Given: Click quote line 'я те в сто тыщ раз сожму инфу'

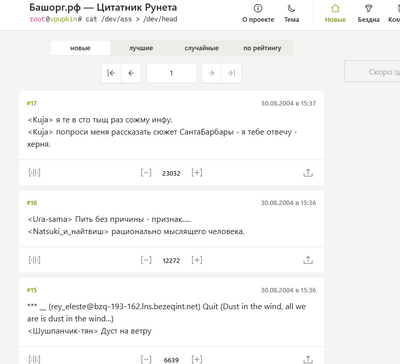Looking at the screenshot, I should click(x=114, y=120).
